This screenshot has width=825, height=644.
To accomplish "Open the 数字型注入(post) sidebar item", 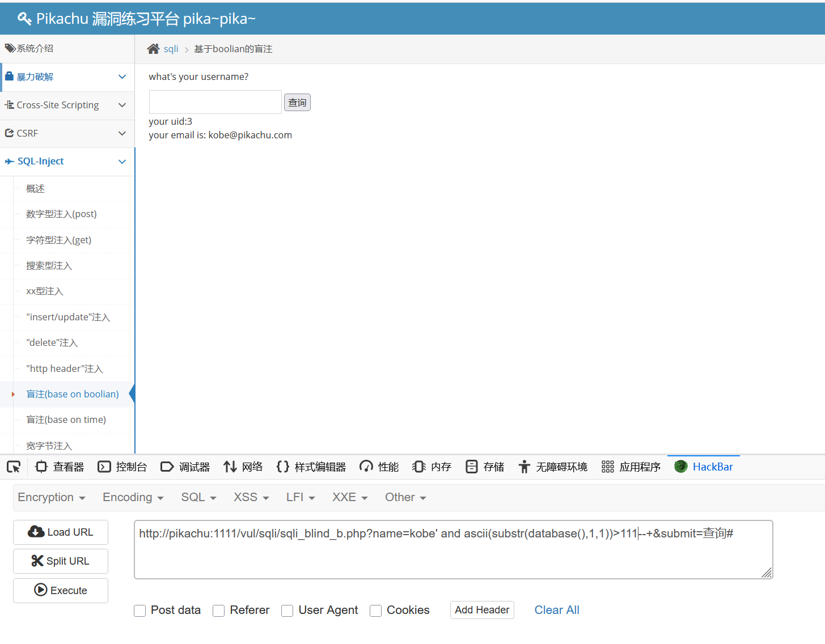I will tap(61, 214).
